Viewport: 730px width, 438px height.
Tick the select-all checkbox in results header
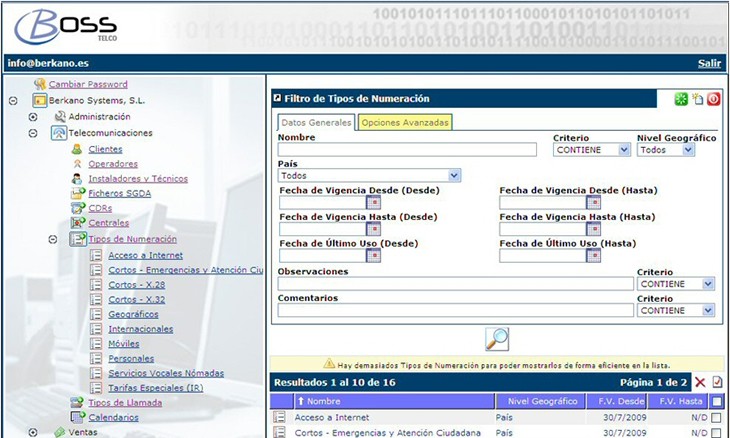click(x=716, y=401)
